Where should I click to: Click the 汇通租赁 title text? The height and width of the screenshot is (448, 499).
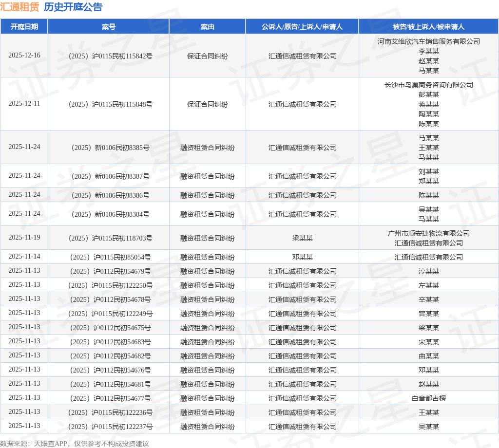click(19, 7)
